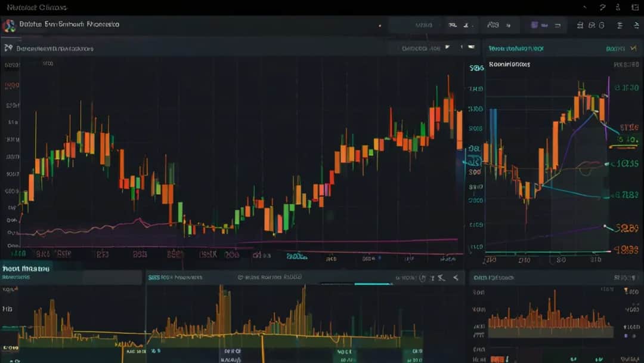The height and width of the screenshot is (363, 644).
Task: Click the yellow underlined price label on right chart
Action: click(627, 140)
